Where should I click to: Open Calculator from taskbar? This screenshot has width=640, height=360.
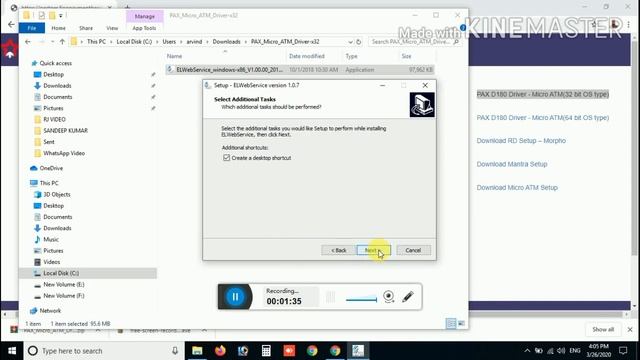pos(266,351)
